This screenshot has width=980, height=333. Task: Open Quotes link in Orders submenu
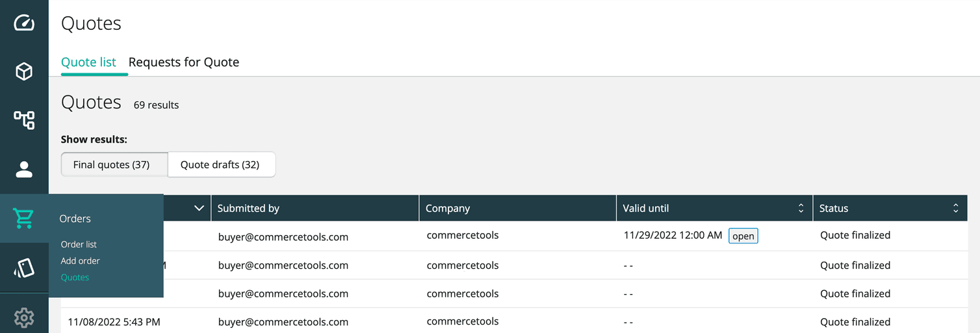tap(75, 277)
